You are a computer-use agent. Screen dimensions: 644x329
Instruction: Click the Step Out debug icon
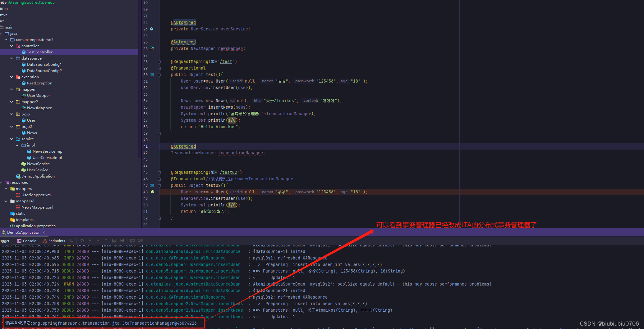[x=106, y=241]
